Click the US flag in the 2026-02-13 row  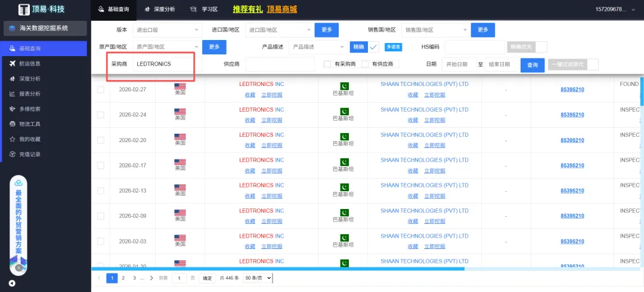coord(180,188)
